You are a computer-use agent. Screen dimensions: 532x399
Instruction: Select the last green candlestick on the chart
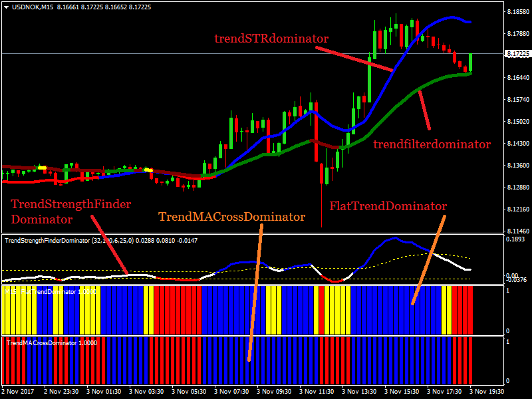(x=470, y=62)
